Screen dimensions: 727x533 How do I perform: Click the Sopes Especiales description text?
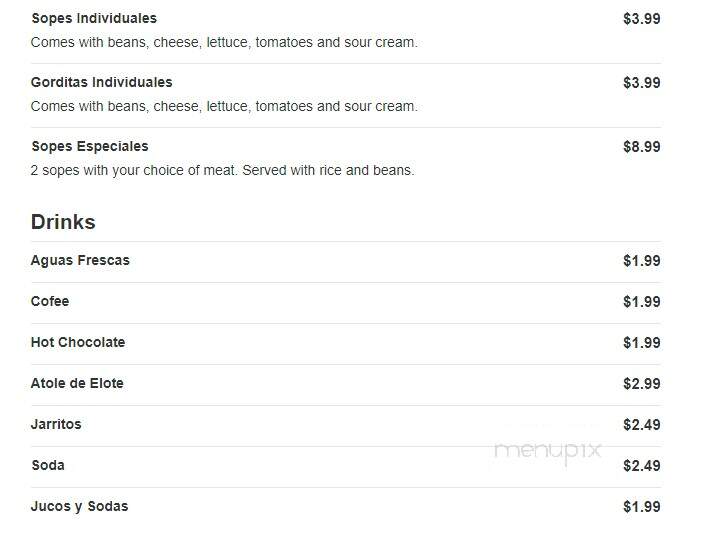(x=223, y=170)
